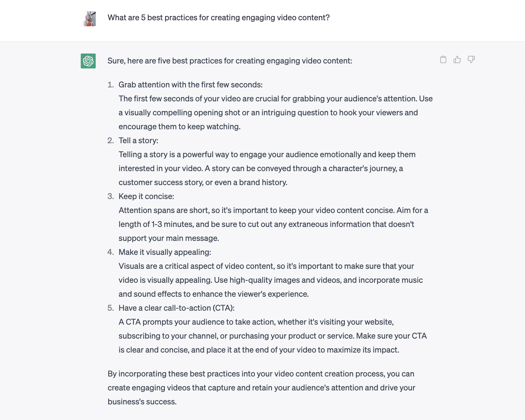Click the 'Have a clear call-to-action (CTA)' item
Viewport: 525px width, 420px height.
(x=176, y=308)
